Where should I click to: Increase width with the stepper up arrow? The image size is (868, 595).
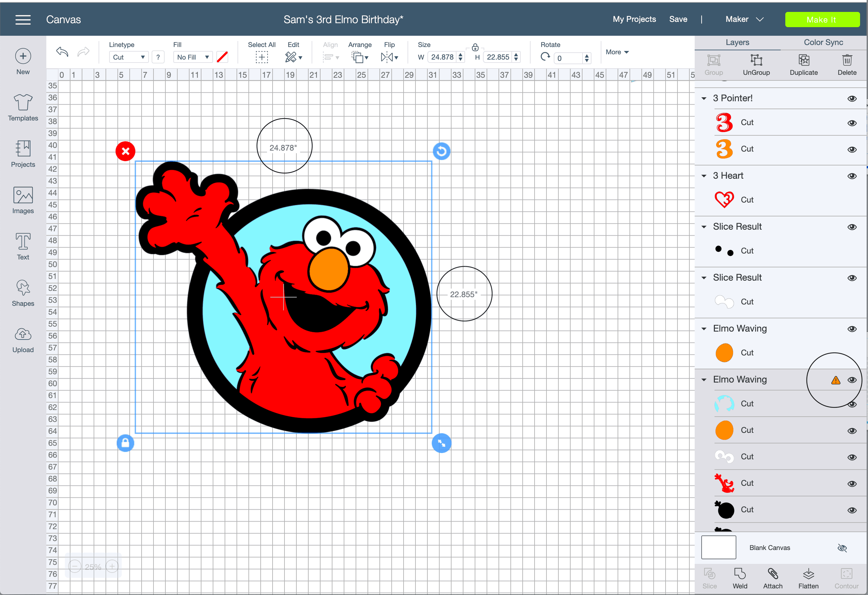[460, 55]
